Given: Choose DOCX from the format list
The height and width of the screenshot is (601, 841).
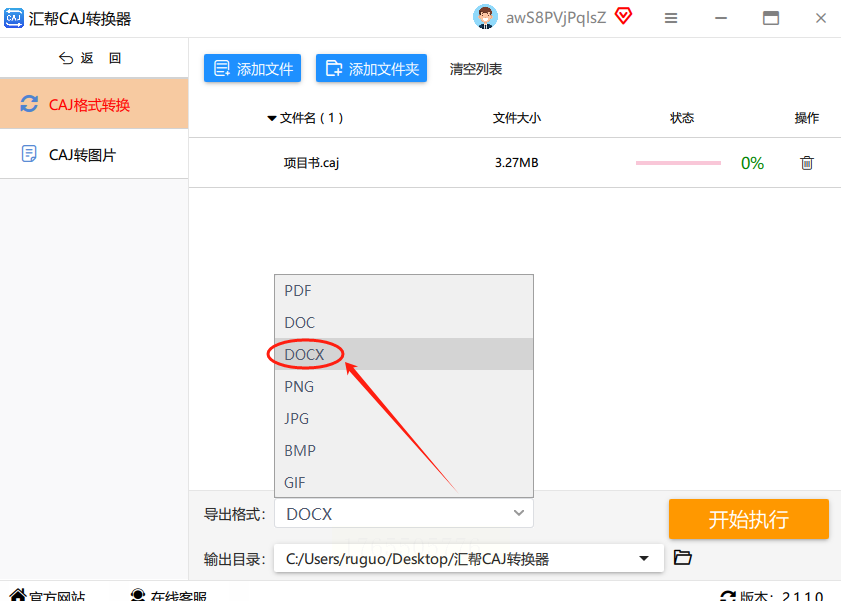Looking at the screenshot, I should (404, 354).
